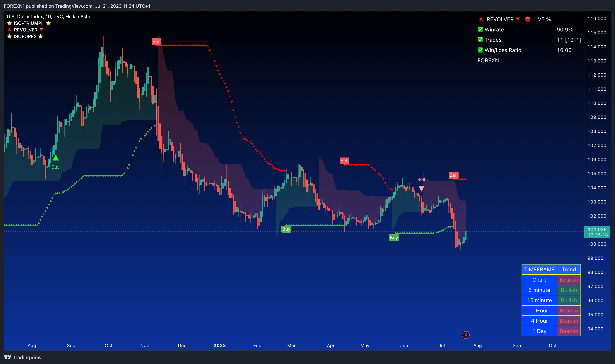Viewport: 615px width, 364px height.
Task: Click the red LIVE % circle icon
Action: click(x=527, y=19)
